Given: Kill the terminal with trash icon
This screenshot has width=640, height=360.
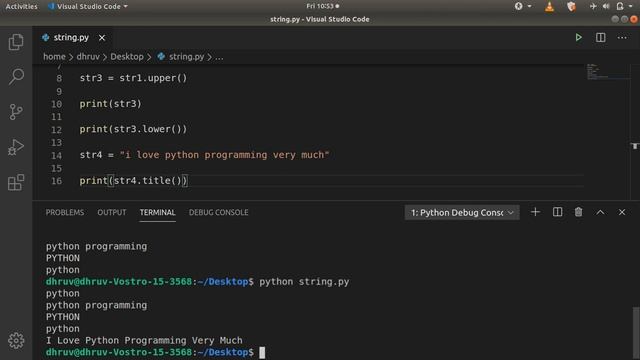Looking at the screenshot, I should pos(578,212).
